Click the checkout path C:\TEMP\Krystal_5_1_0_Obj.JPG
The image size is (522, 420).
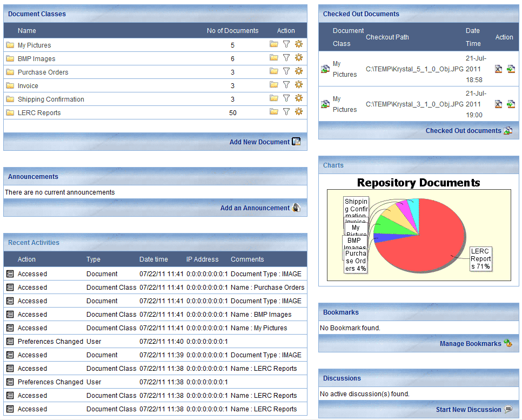pyautogui.click(x=414, y=69)
